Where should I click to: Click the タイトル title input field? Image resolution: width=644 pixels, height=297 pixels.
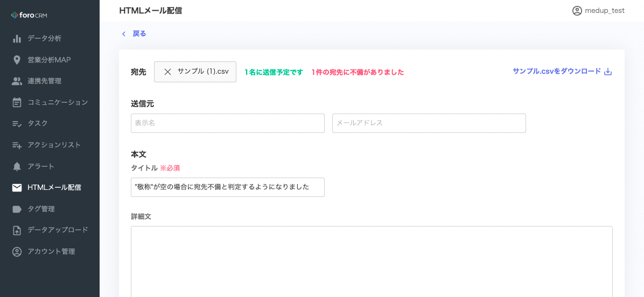[228, 187]
